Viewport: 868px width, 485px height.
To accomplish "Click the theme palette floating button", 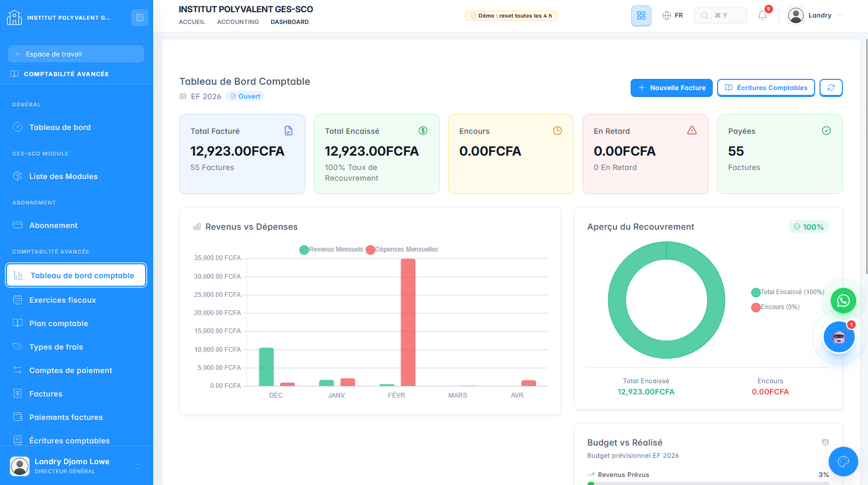I will pyautogui.click(x=843, y=462).
